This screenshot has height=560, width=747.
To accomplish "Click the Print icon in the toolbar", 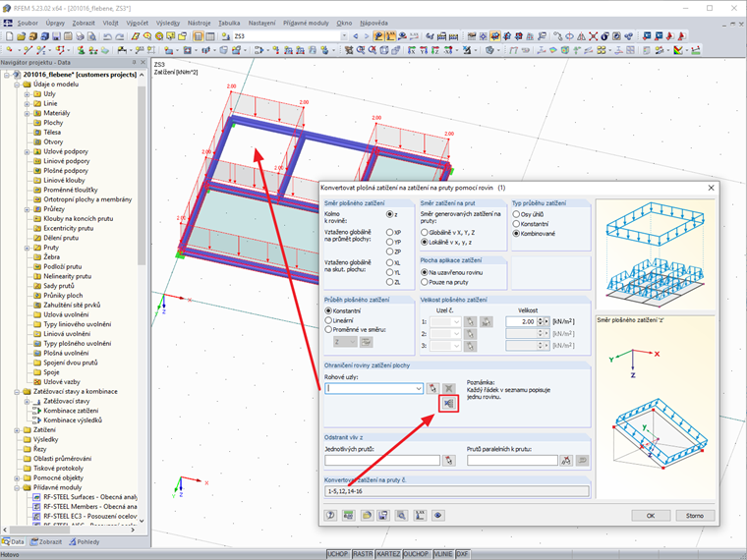I will [x=80, y=36].
